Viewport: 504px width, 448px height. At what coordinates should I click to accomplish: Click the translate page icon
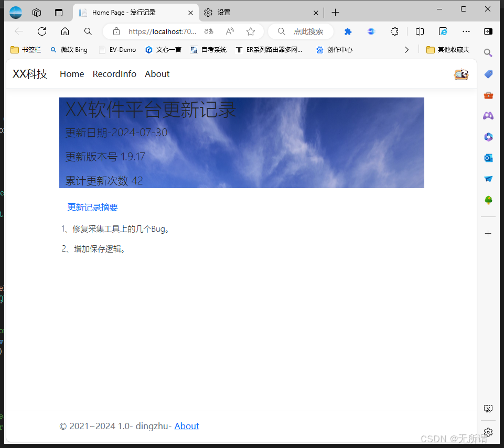(209, 31)
